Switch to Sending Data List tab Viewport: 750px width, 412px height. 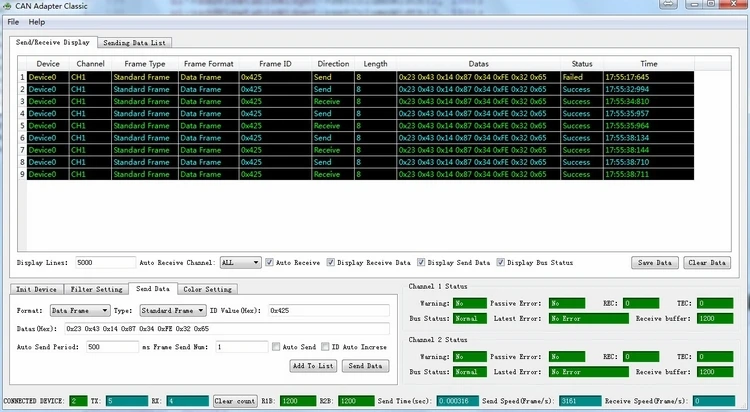134,43
